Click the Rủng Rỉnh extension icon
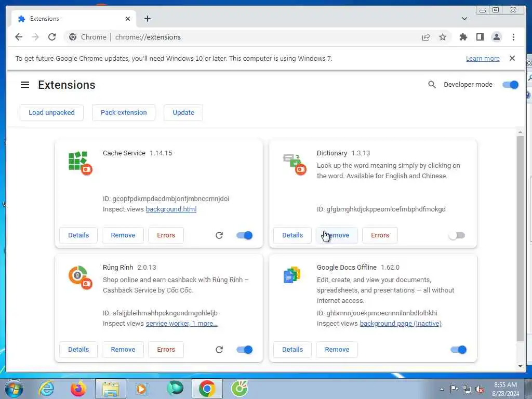The image size is (532, 399). (80, 277)
